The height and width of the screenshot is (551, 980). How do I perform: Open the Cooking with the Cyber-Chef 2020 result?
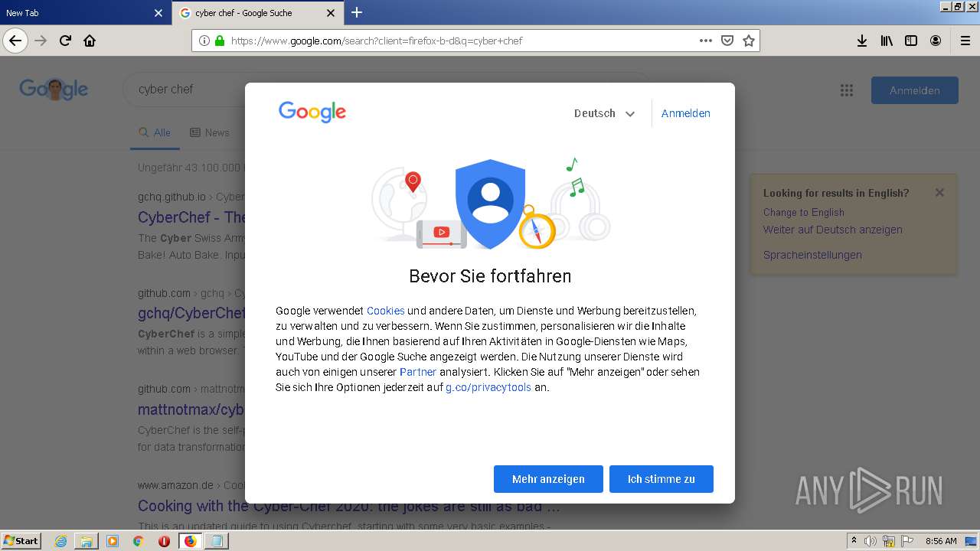349,506
